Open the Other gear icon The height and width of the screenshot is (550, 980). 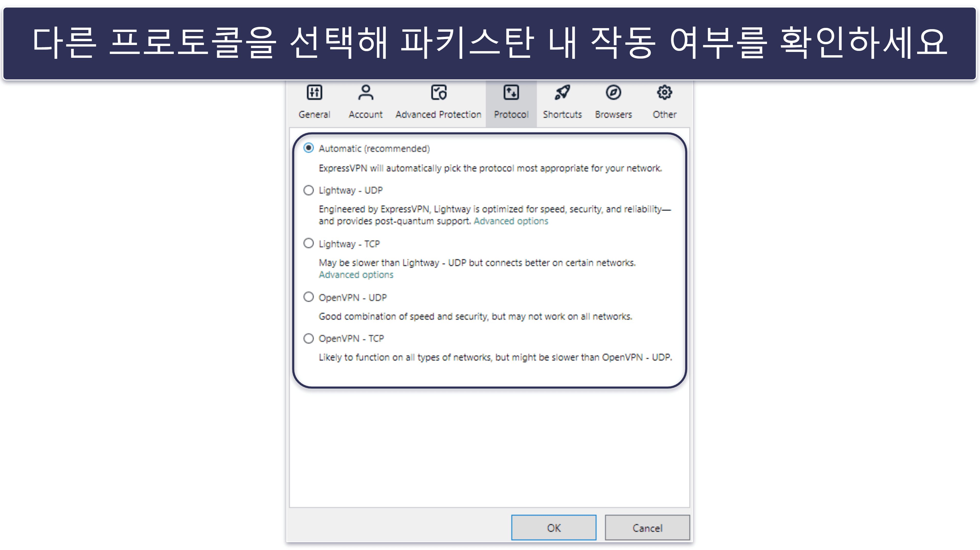coord(664,92)
